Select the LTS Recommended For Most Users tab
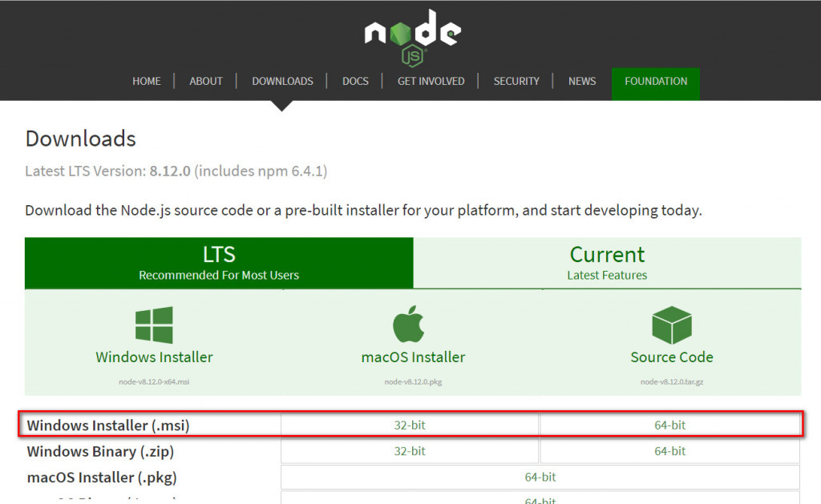 (219, 263)
